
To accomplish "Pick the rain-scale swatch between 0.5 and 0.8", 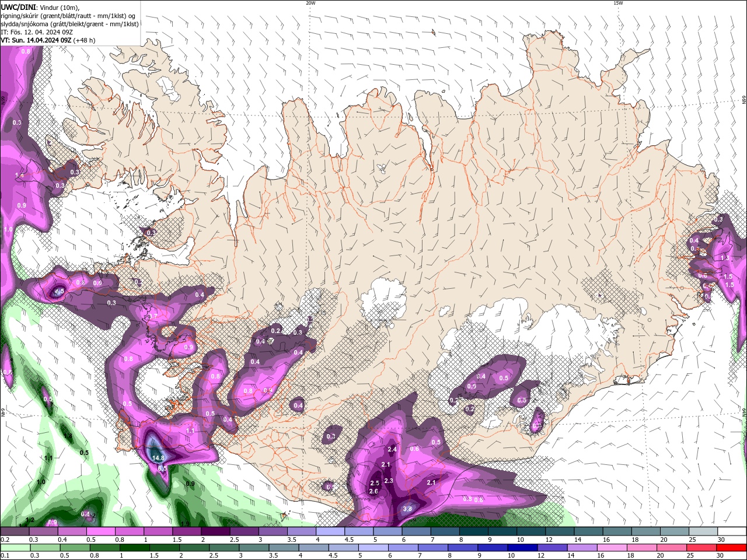I will (75, 548).
